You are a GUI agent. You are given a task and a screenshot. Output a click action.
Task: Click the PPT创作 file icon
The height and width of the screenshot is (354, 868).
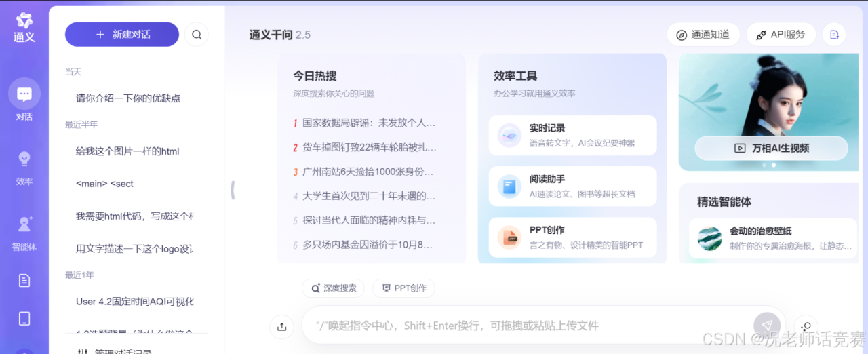click(x=509, y=237)
